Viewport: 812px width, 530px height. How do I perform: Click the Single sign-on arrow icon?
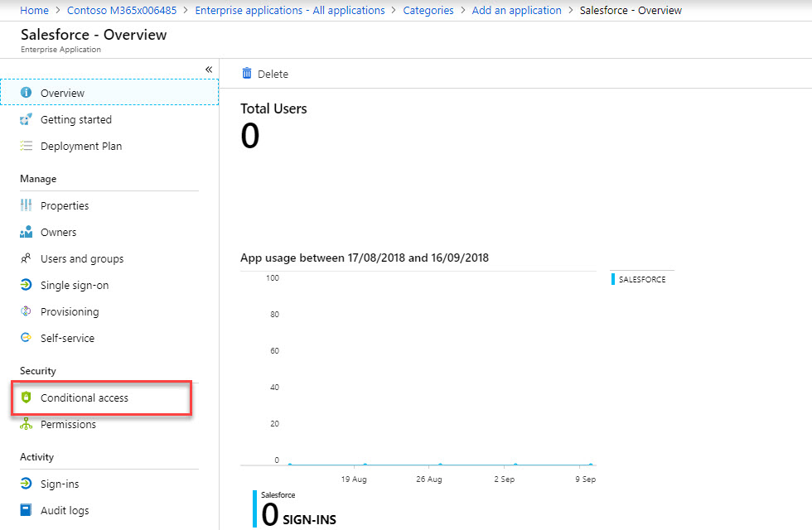[x=26, y=285]
